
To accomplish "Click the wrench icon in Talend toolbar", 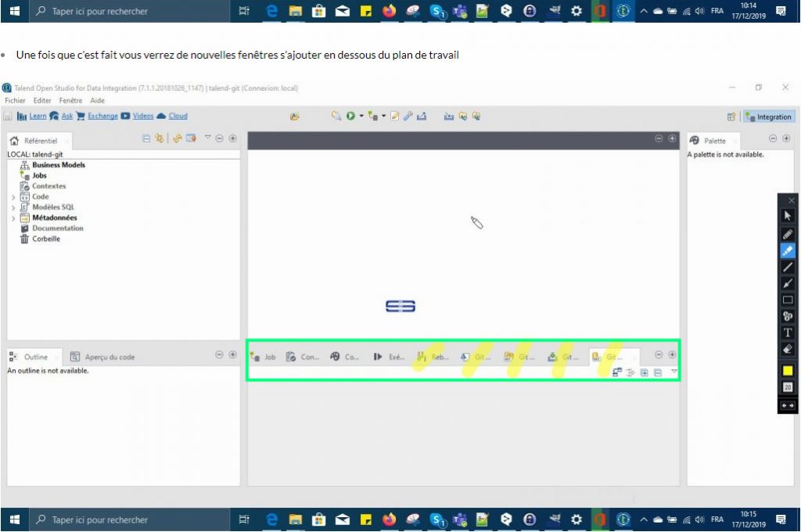I will tap(408, 116).
